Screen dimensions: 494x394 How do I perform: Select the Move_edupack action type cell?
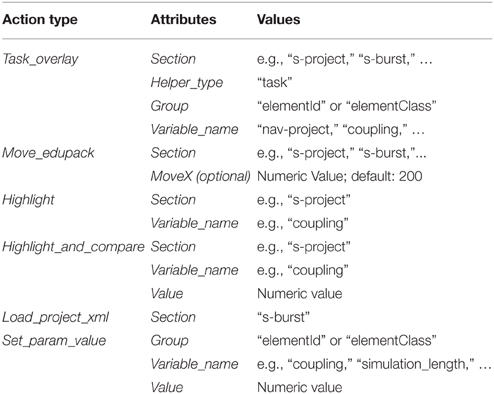point(48,153)
